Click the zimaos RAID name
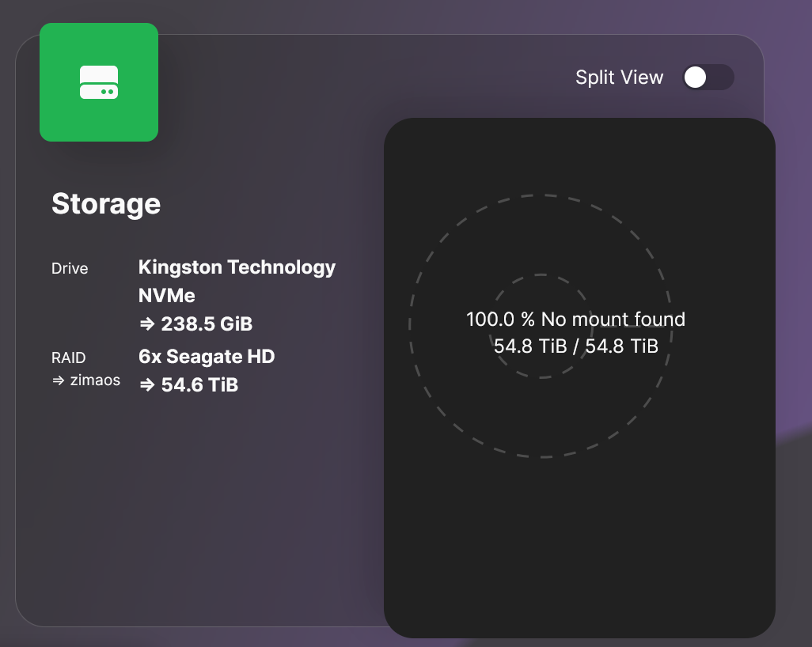 coord(94,380)
